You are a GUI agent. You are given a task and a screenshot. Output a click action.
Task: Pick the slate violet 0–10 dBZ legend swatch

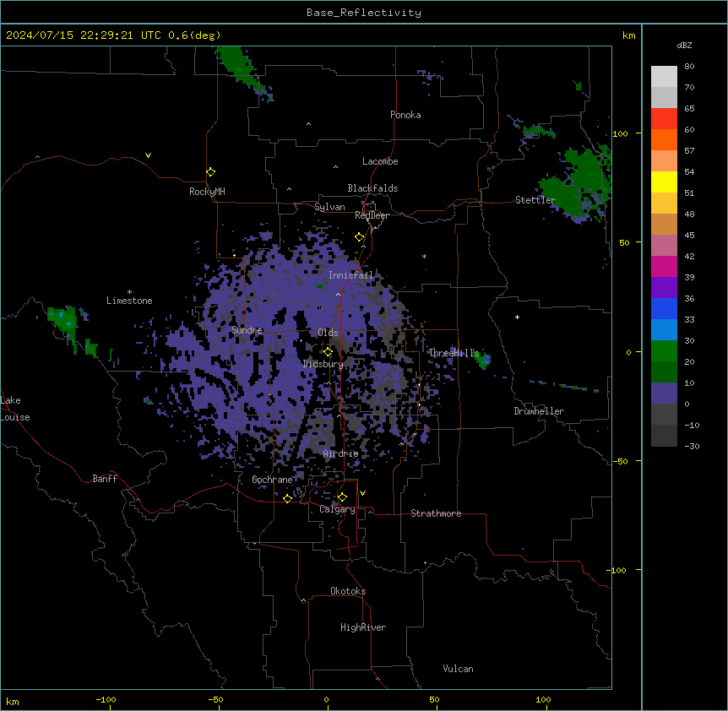pyautogui.click(x=664, y=393)
